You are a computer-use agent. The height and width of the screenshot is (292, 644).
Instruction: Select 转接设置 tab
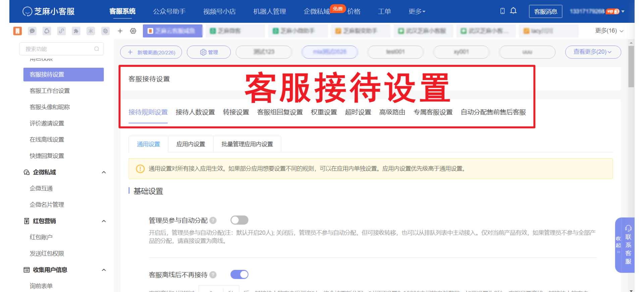coord(236,112)
